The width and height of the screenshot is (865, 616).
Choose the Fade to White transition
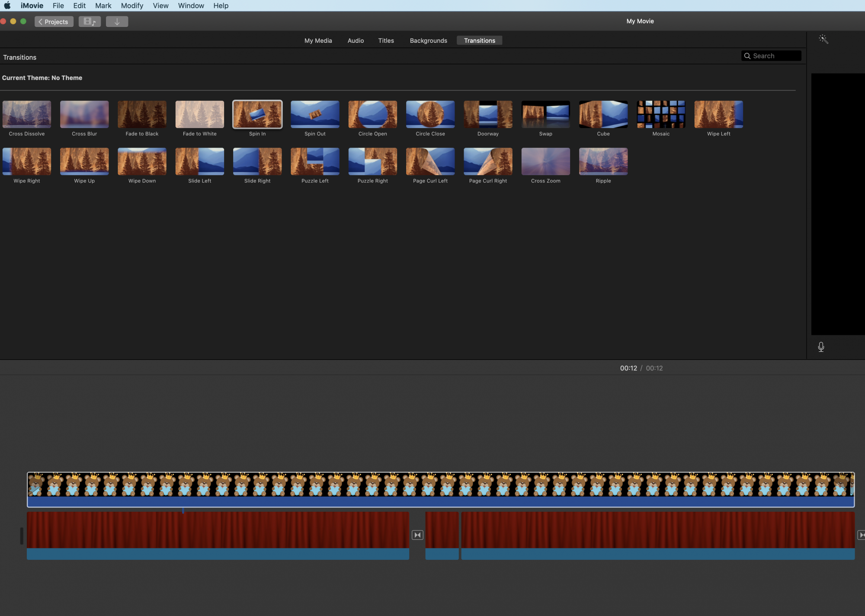tap(200, 115)
